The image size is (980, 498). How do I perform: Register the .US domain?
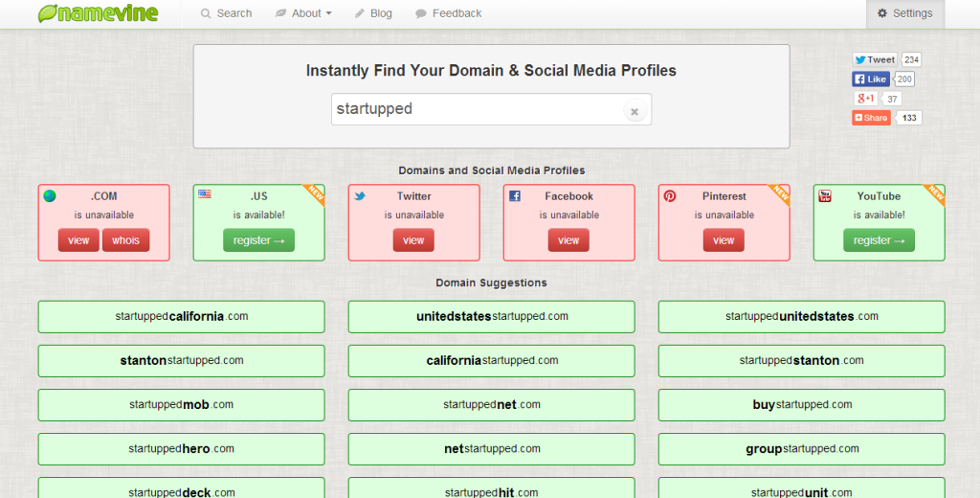(258, 240)
